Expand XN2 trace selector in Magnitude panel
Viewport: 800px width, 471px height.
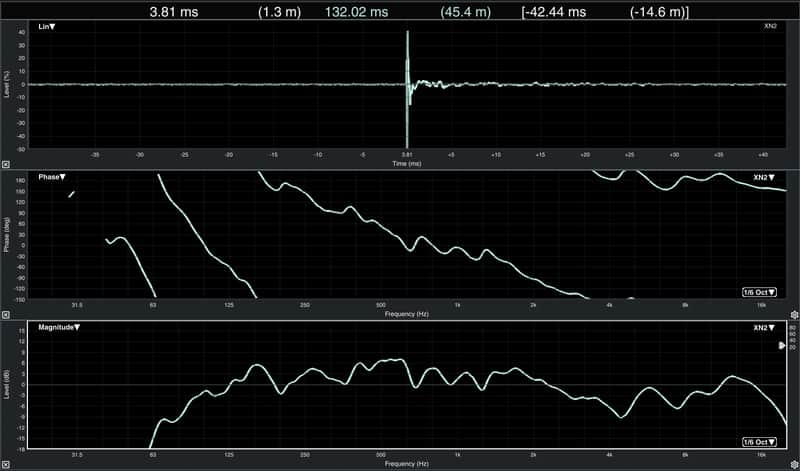[764, 328]
